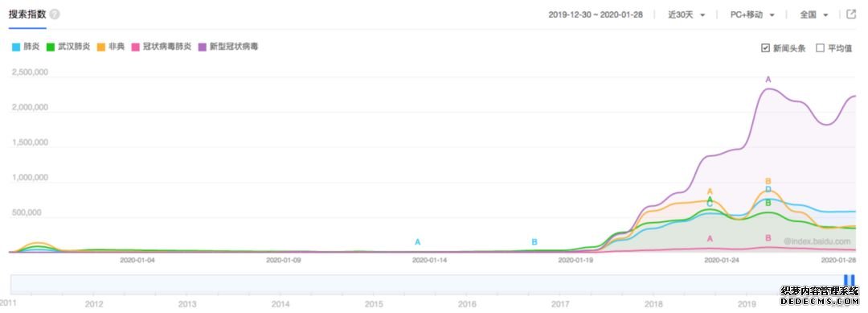
Task: Click blue news marker C near 2020-01-24
Action: [710, 204]
